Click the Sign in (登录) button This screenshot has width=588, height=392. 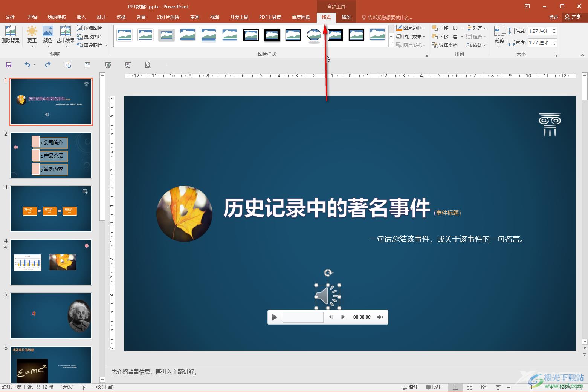coord(554,17)
